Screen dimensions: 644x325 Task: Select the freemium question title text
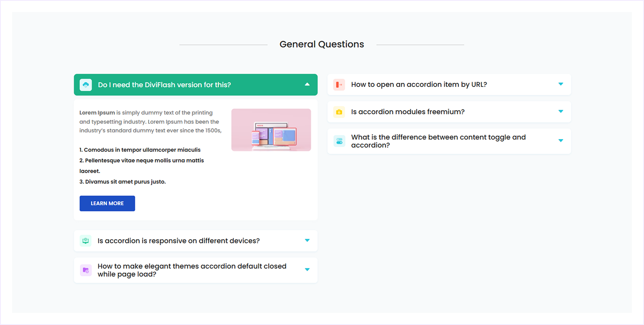tap(408, 112)
